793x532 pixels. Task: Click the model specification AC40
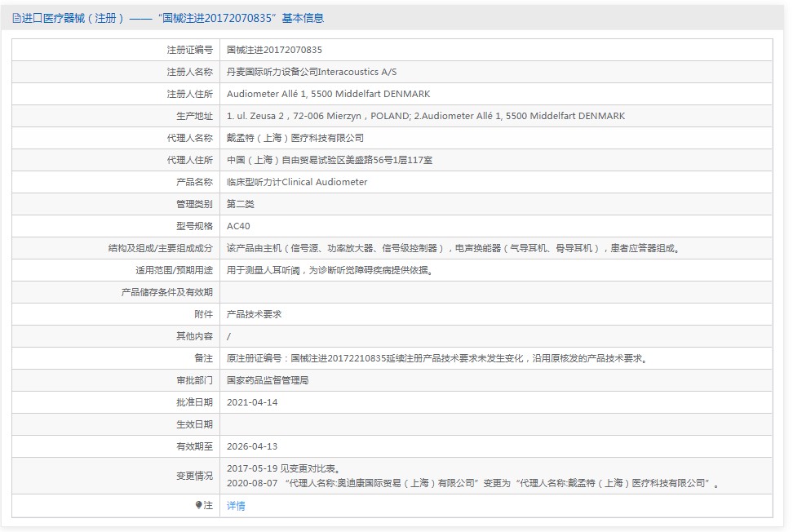(x=238, y=226)
